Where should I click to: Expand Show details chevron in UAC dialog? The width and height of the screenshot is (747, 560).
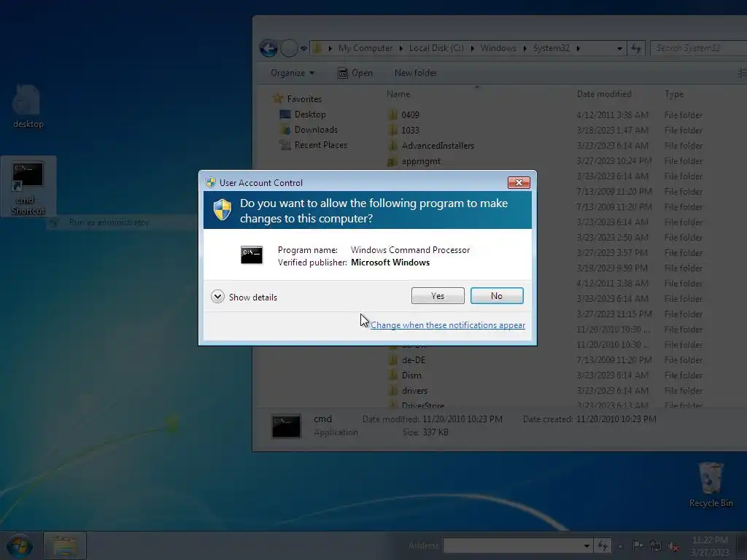point(217,297)
